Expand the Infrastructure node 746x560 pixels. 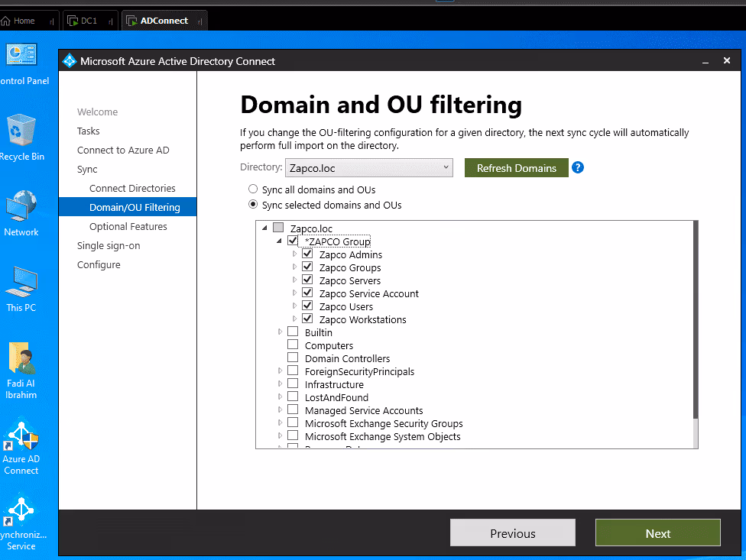pos(280,384)
